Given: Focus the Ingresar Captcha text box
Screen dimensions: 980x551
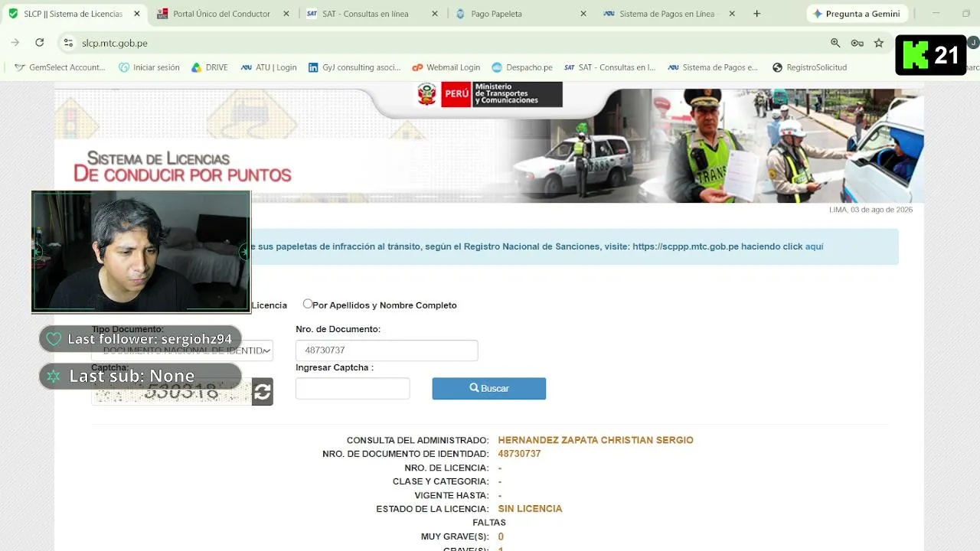Looking at the screenshot, I should (x=353, y=388).
